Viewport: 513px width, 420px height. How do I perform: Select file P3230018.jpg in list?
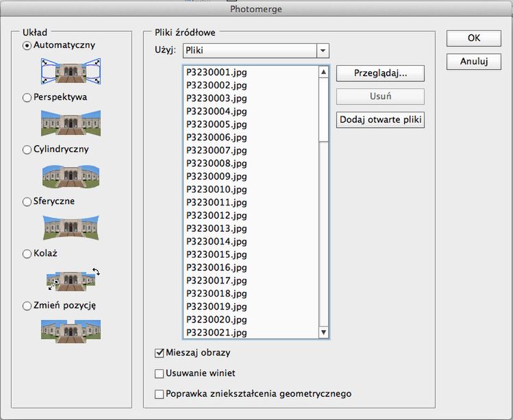[x=251, y=294]
